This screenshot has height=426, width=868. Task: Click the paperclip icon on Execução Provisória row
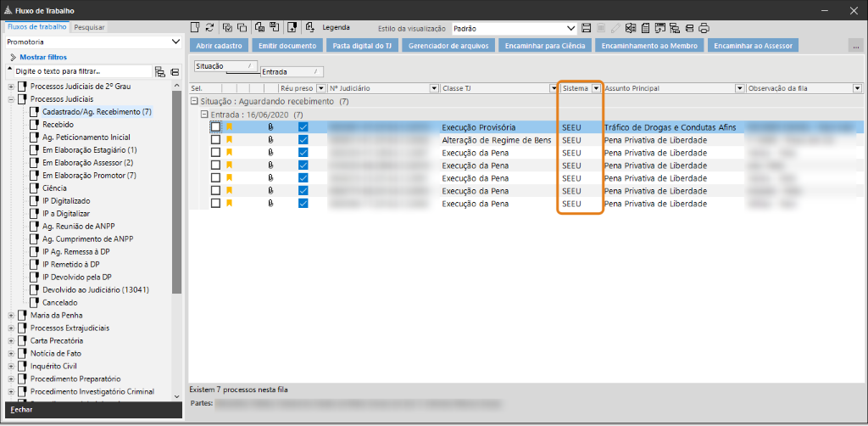(x=270, y=126)
